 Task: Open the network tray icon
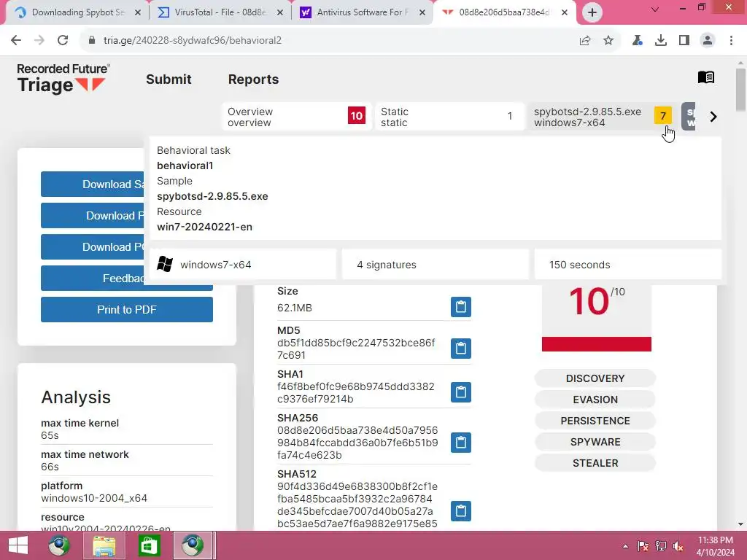tap(660, 546)
